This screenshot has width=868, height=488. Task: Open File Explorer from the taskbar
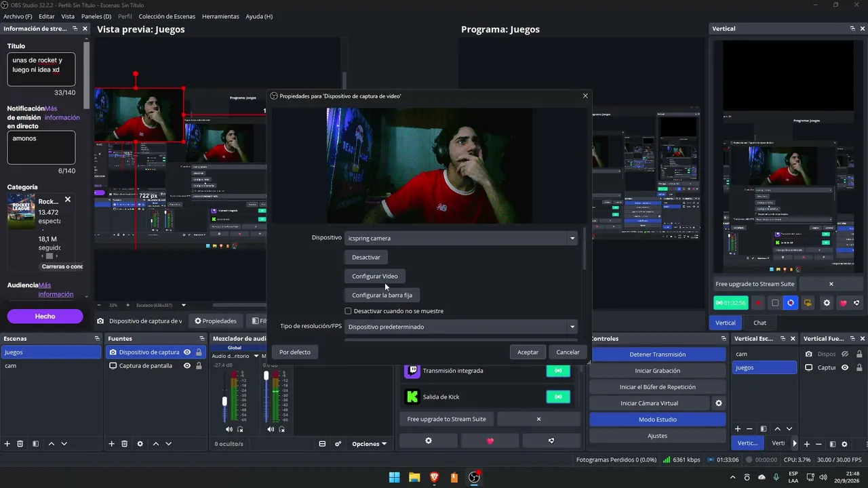coord(414,477)
